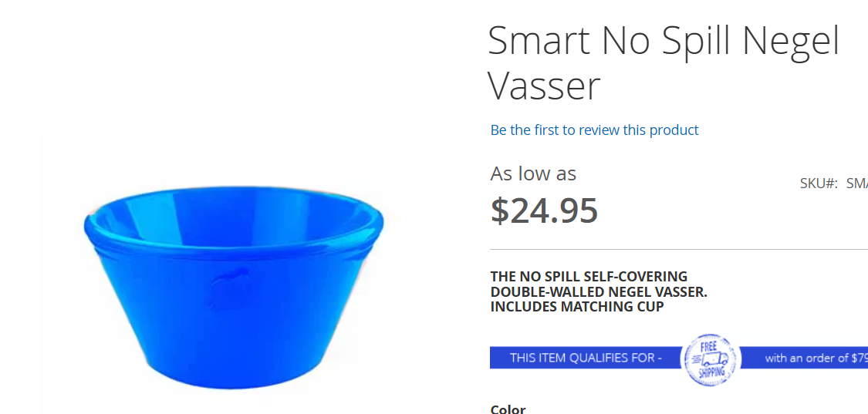This screenshot has height=414, width=868.
Task: Click 'THE NO SPILL SELF-COVERING' description line
Action: tap(589, 276)
